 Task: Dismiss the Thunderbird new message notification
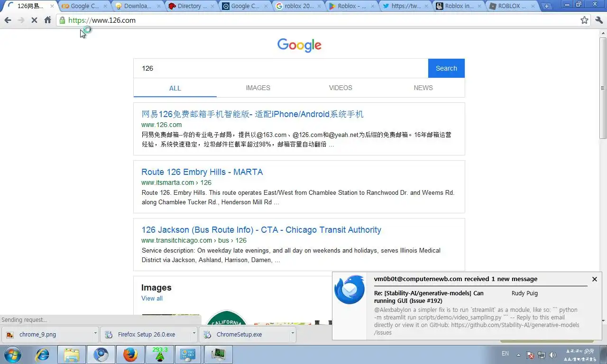pyautogui.click(x=595, y=279)
